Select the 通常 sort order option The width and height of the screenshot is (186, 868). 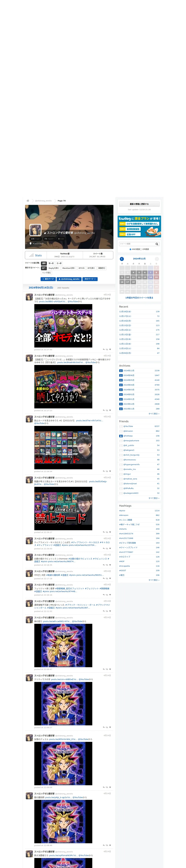coord(44,263)
